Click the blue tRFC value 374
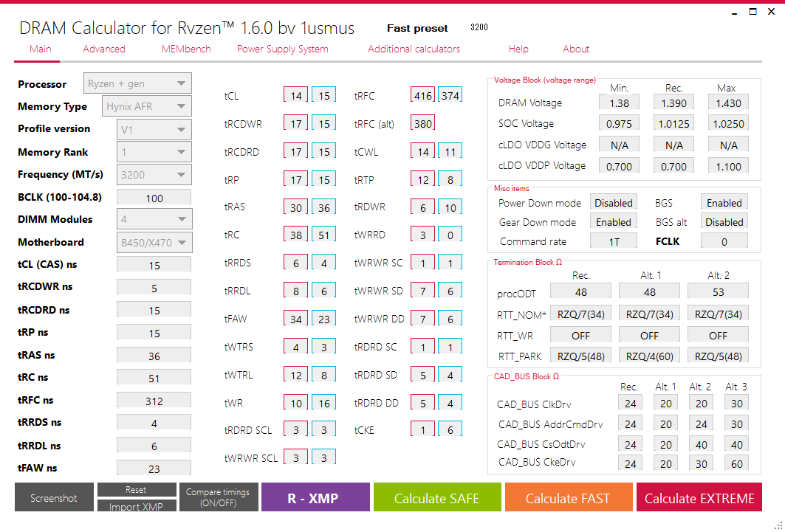Screen dimensions: 785x532 click(450, 95)
